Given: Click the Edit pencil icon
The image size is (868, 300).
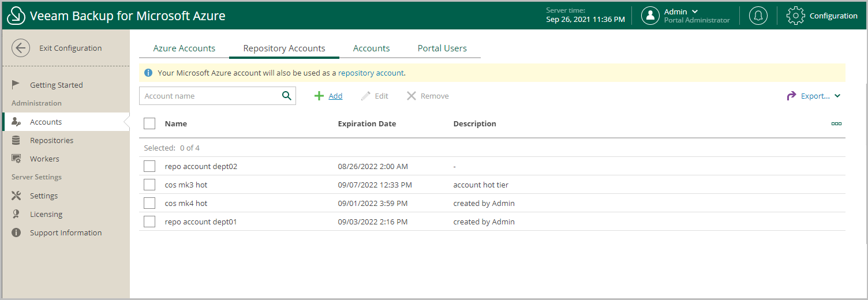Looking at the screenshot, I should (366, 96).
